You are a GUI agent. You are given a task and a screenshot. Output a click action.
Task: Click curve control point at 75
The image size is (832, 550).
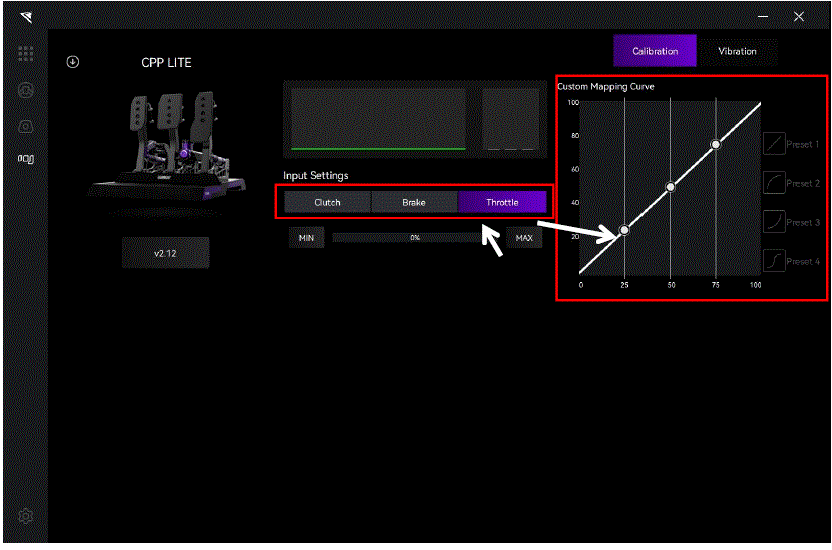coord(716,144)
